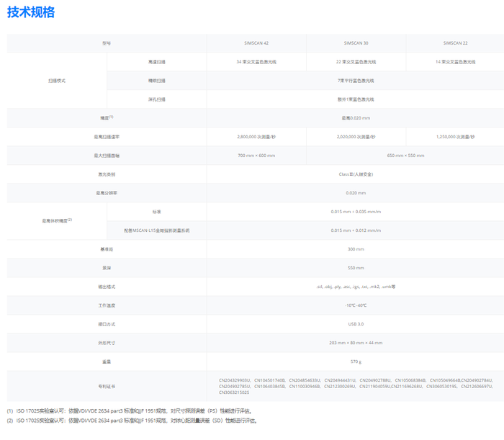Click the 工作温度 row label
Screen dimensions: 504x440
pyautogui.click(x=107, y=305)
